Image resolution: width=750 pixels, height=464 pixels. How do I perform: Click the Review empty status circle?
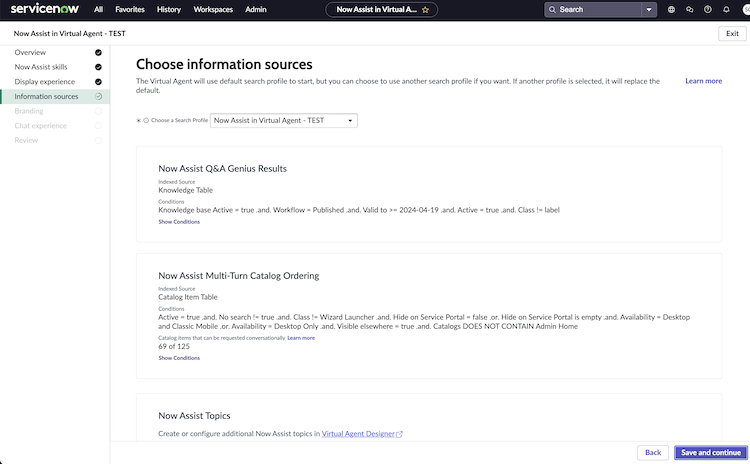click(x=98, y=140)
